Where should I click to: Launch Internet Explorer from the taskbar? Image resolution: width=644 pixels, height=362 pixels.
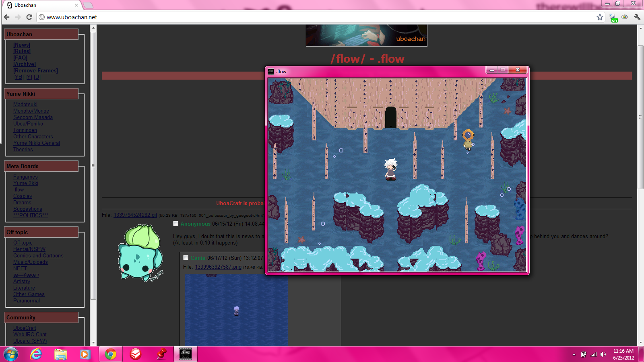(36, 354)
